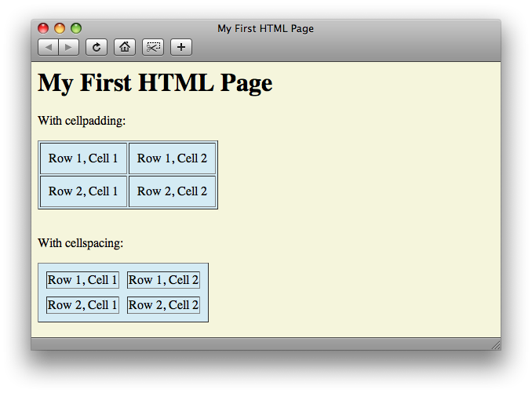
Task: Click the 'With cellspacing:' paragraph
Action: tap(80, 243)
